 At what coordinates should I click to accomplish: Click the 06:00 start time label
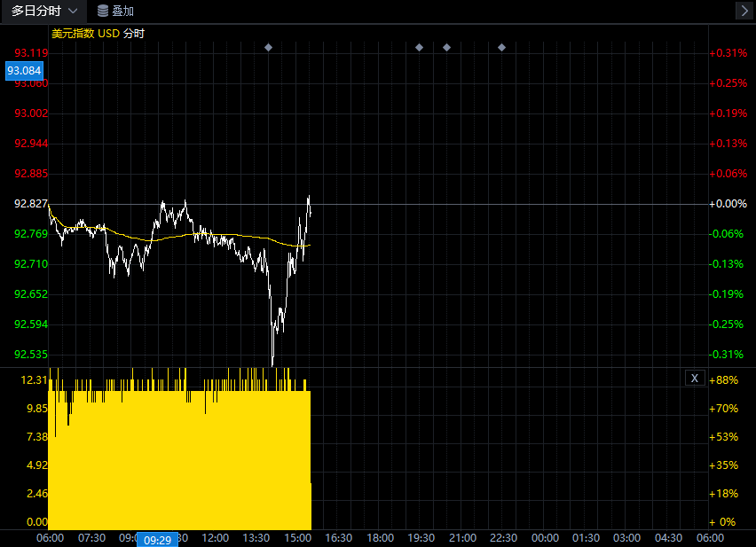(50, 538)
